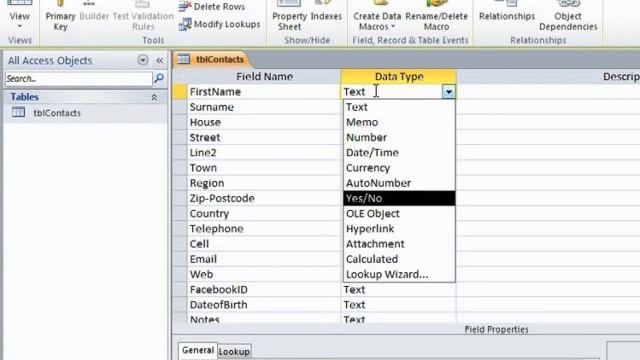640x360 pixels.
Task: Choose Attachment data type
Action: tap(399, 244)
